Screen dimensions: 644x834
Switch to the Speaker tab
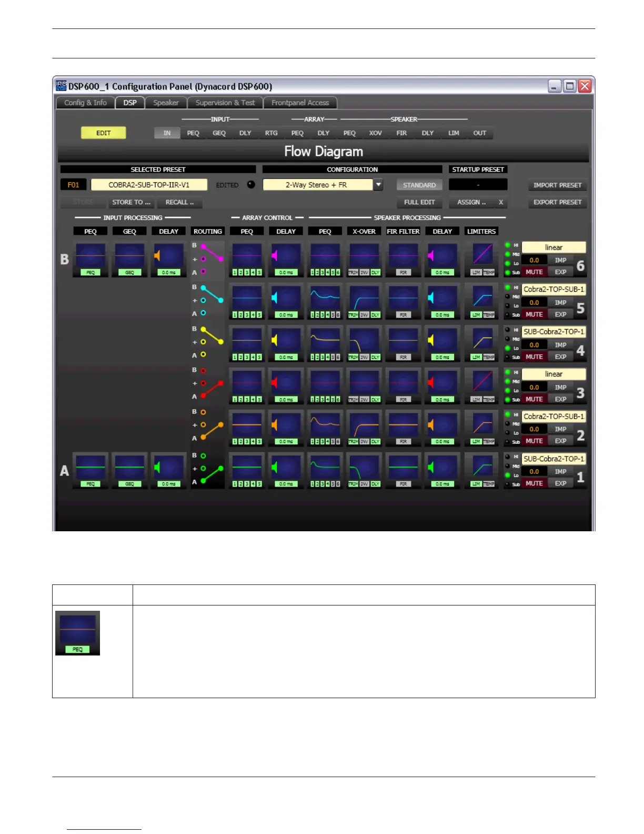tap(166, 103)
